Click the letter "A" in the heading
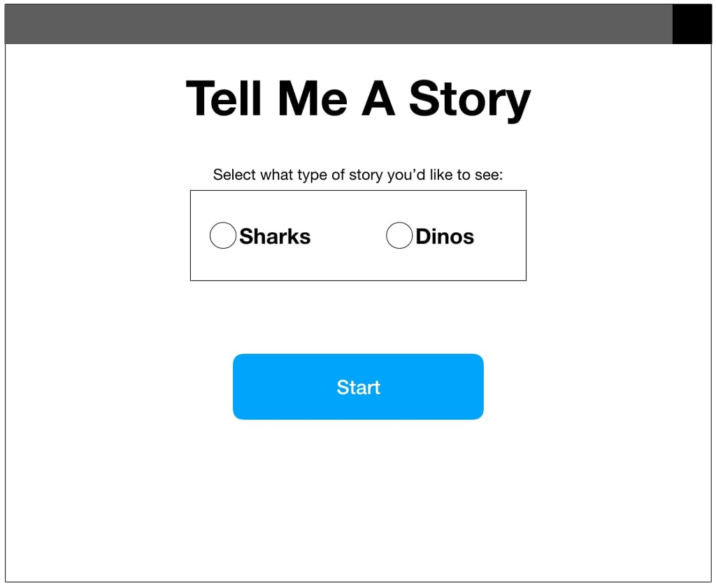The image size is (716, 588). point(378,98)
